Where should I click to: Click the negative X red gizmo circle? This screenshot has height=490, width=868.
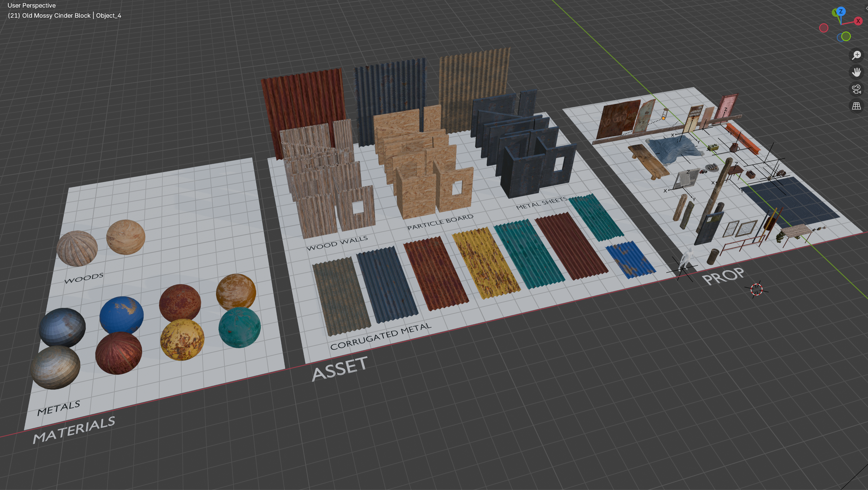pyautogui.click(x=824, y=28)
